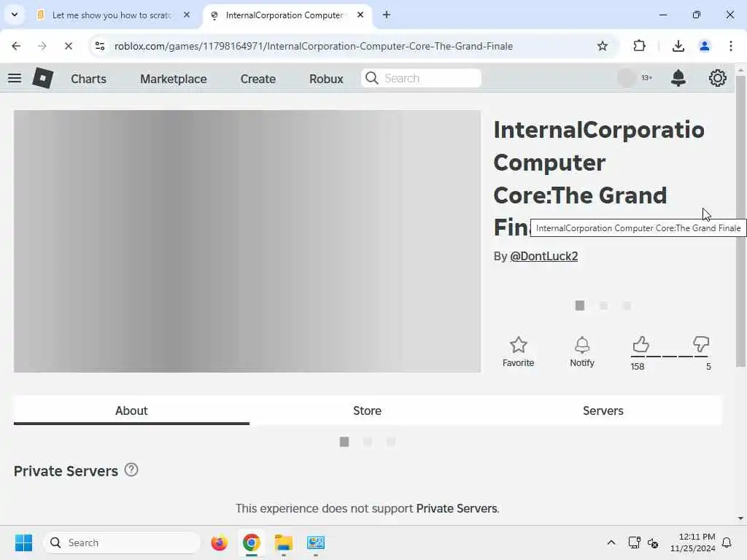
Task: Open a new browser tab
Action: coord(387,15)
